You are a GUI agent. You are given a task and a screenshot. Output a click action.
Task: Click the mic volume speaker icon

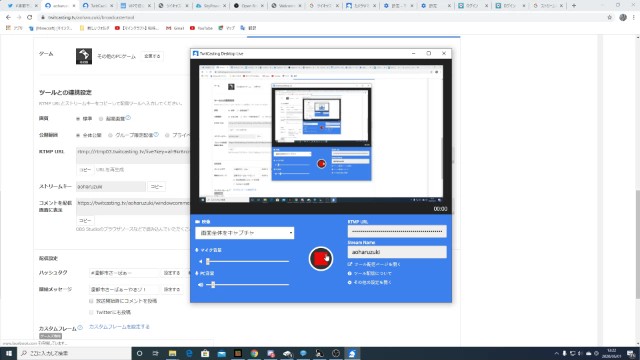click(x=200, y=261)
